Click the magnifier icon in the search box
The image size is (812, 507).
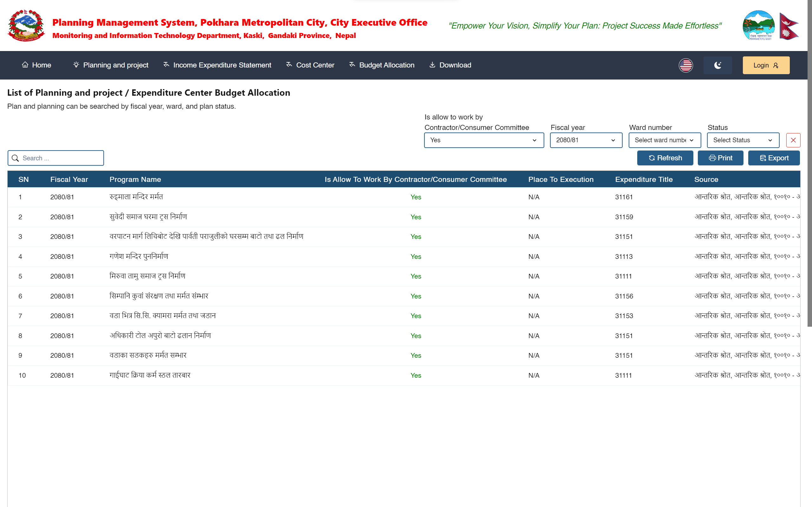tap(15, 158)
